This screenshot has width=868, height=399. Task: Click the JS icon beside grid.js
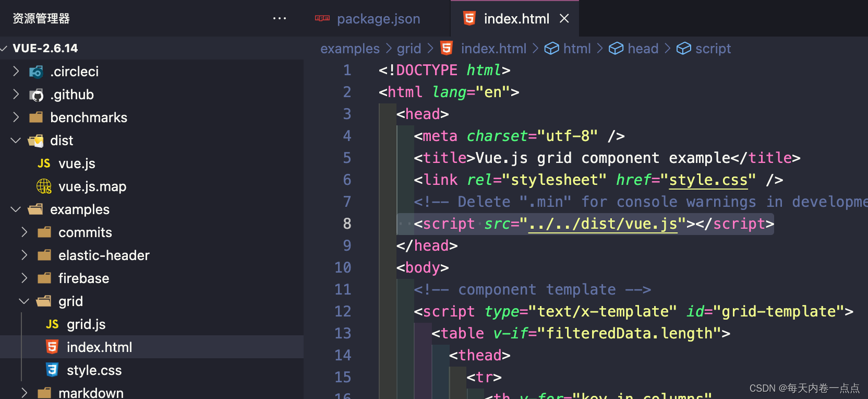tap(52, 324)
